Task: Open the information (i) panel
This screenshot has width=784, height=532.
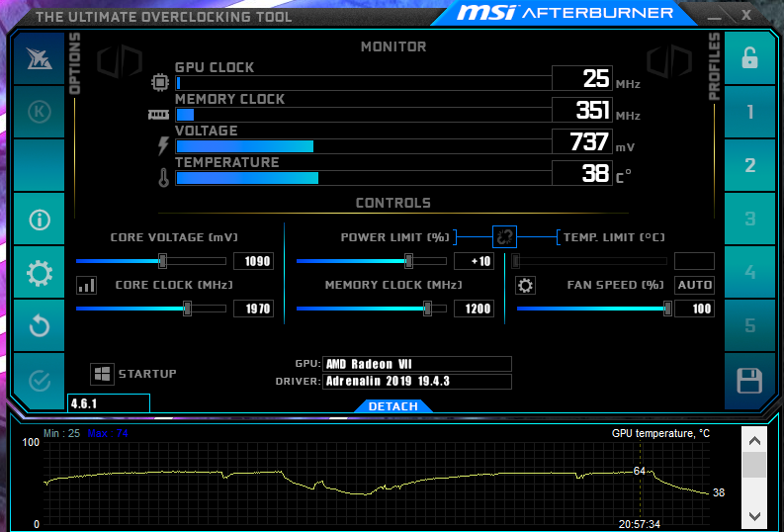Action: pyautogui.click(x=39, y=219)
